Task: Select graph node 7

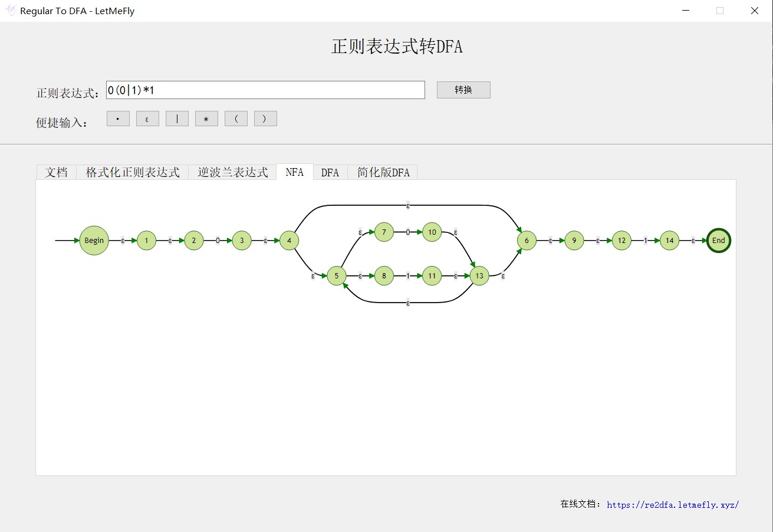Action: tap(384, 232)
